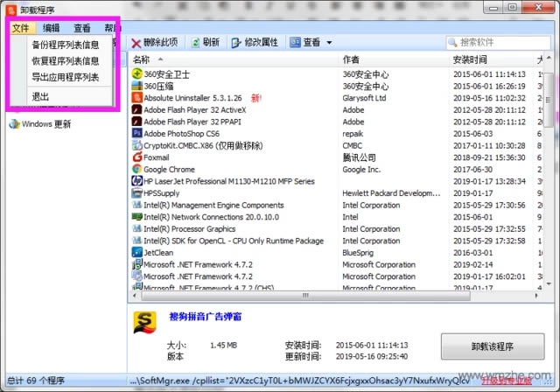
Task: Click the 360安全卫士 icon
Action: click(137, 73)
